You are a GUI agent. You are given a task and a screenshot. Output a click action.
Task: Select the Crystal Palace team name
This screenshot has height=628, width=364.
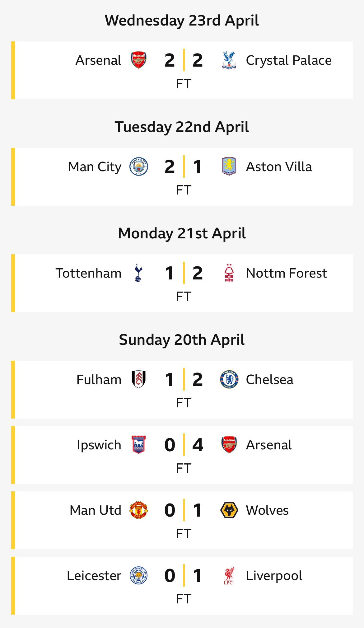pyautogui.click(x=289, y=60)
